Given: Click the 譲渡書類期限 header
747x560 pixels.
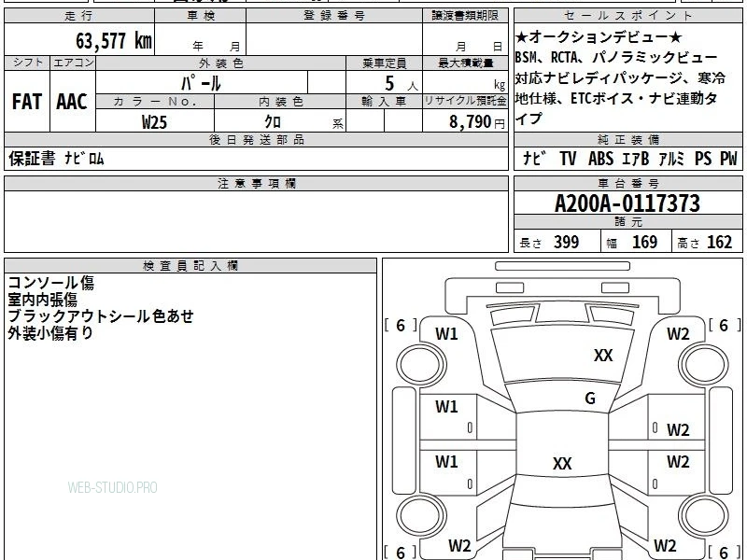Looking at the screenshot, I should tap(465, 16).
